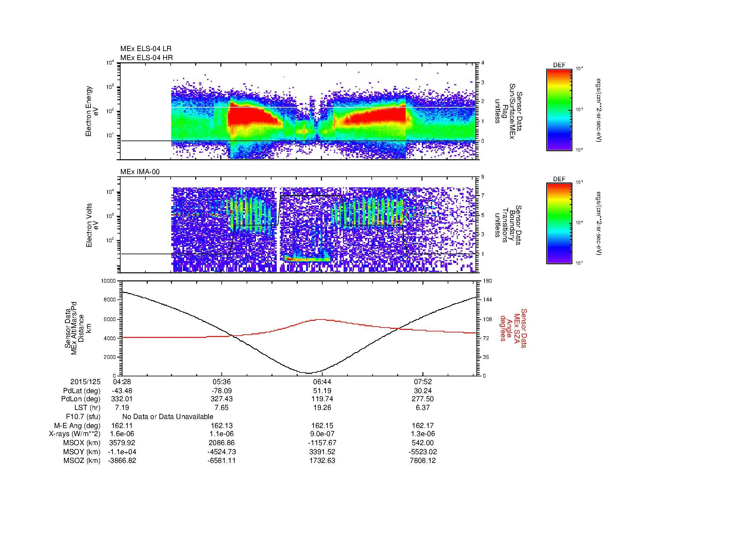Click the 'M-E Ang (deg)' row label

pos(77,426)
